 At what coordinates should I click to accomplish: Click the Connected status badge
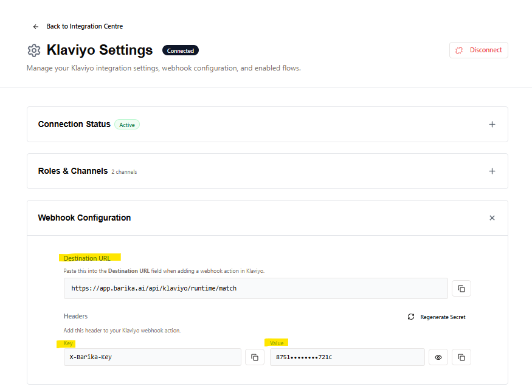181,50
